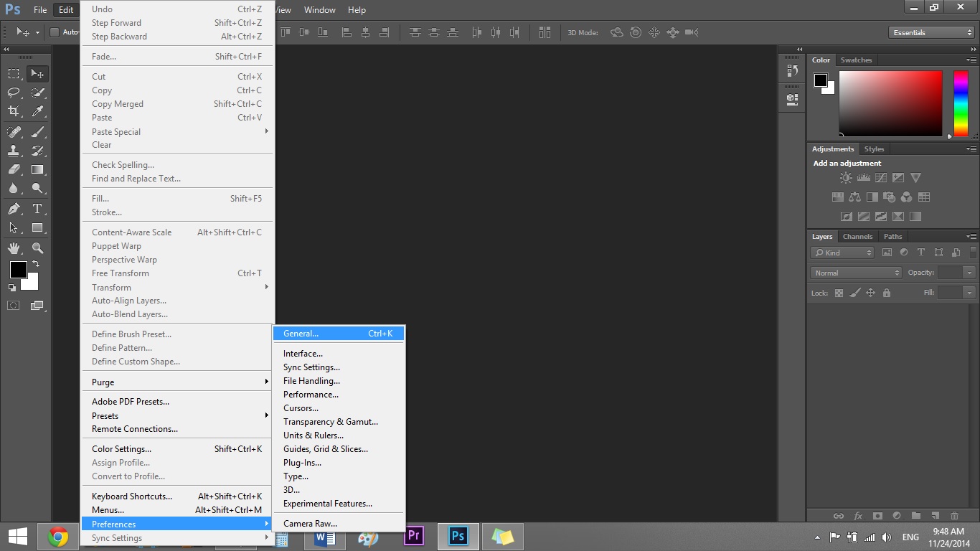Open the Essentials workspace dropdown
Viewport: 980px width, 551px height.
click(x=930, y=32)
